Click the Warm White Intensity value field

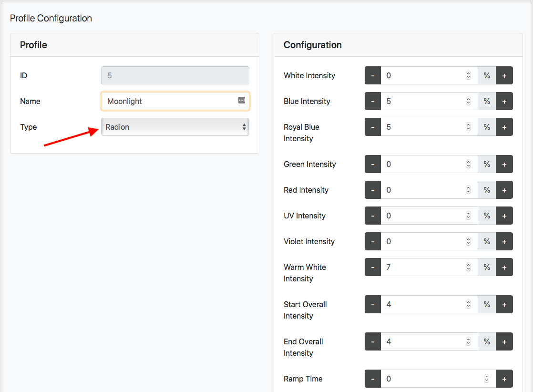(430, 267)
